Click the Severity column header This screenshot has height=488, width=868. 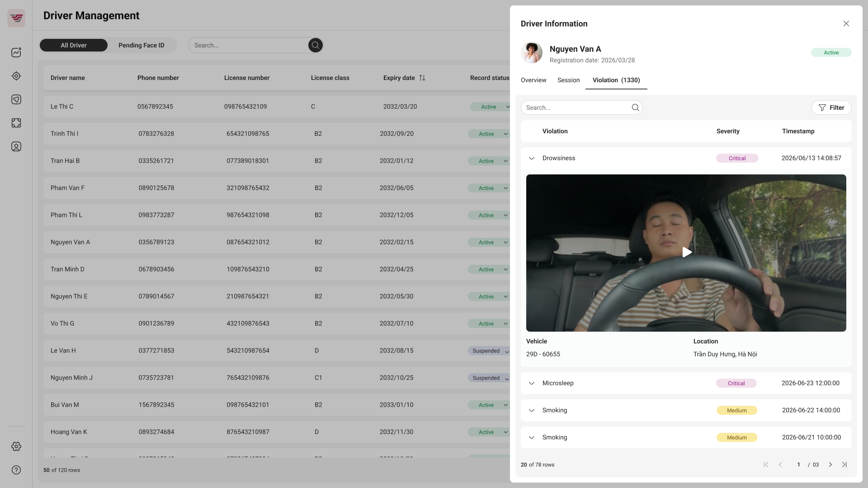point(728,131)
